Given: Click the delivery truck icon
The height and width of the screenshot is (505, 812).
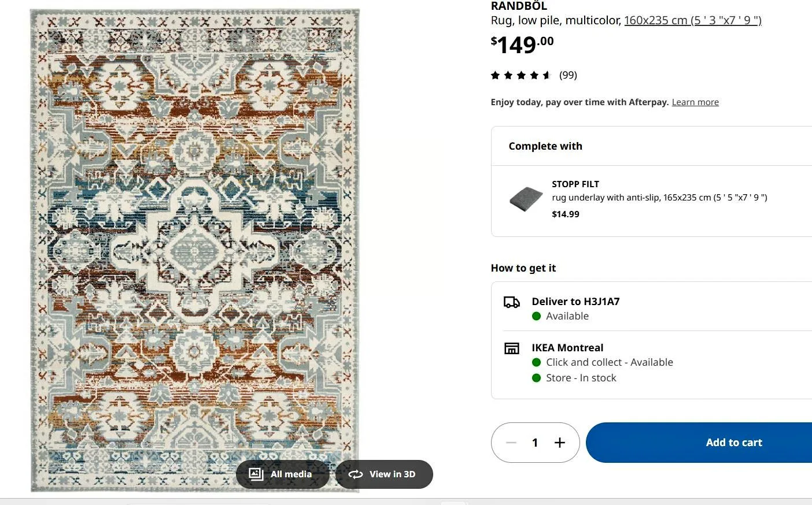Looking at the screenshot, I should (x=511, y=302).
